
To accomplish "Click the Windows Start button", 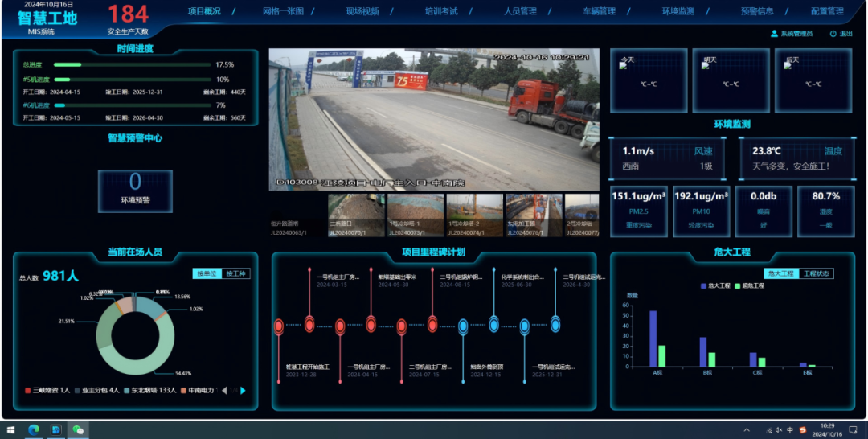I will pyautogui.click(x=11, y=430).
